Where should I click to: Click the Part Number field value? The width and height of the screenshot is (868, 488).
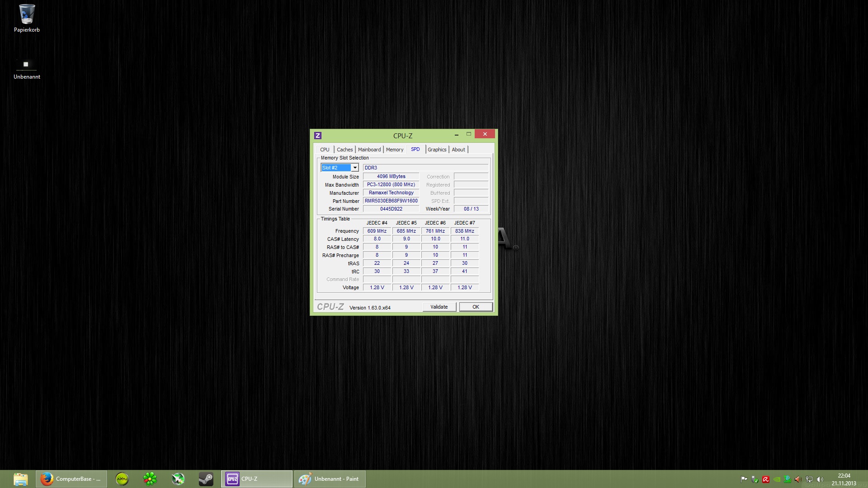click(391, 201)
